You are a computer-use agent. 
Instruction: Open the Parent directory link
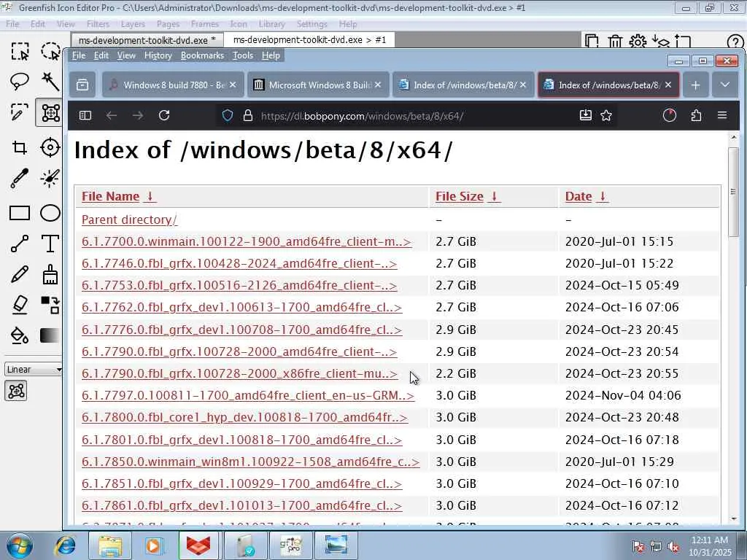point(130,219)
